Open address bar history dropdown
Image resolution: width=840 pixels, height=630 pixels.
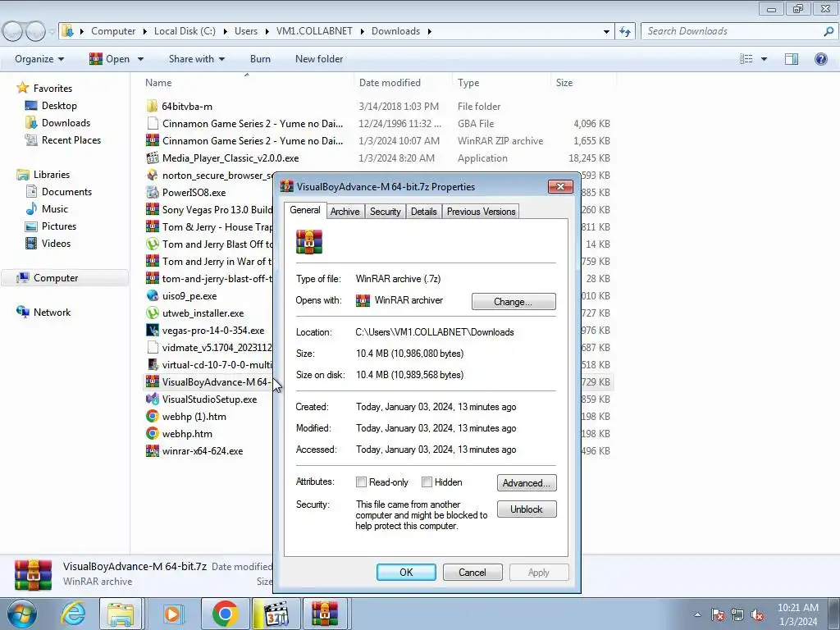point(606,31)
